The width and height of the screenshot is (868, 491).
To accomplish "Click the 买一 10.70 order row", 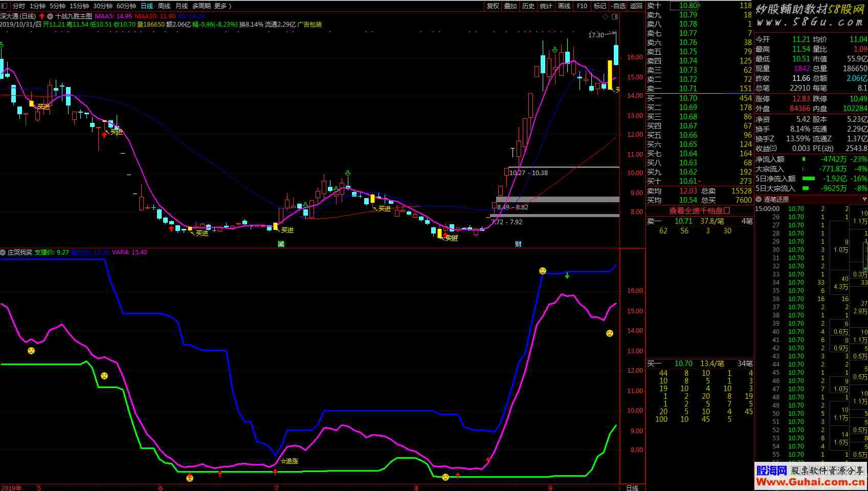I will (699, 98).
